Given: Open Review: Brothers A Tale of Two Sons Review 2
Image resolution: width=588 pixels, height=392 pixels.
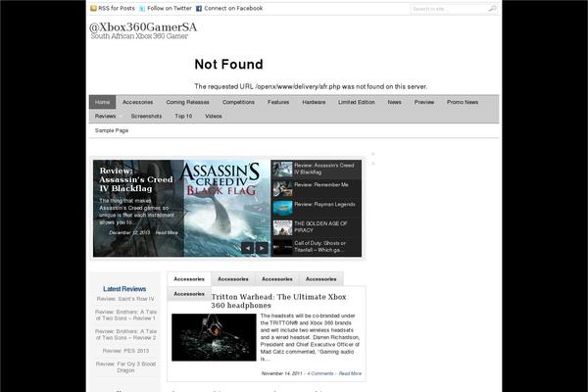Looking at the screenshot, I should (125, 334).
